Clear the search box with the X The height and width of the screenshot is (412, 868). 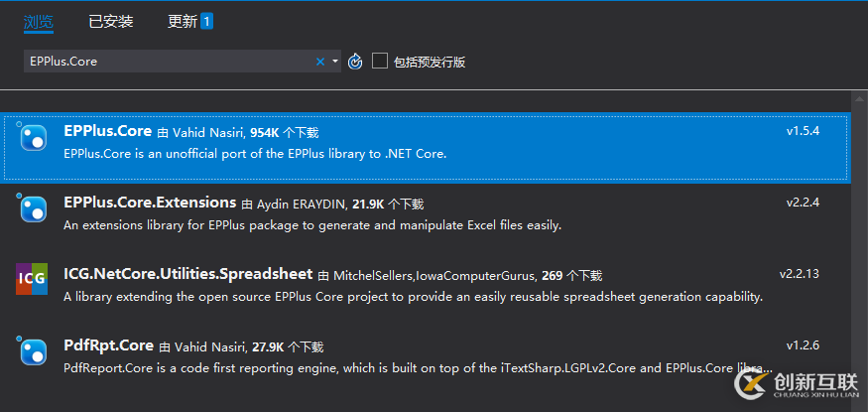(x=320, y=62)
